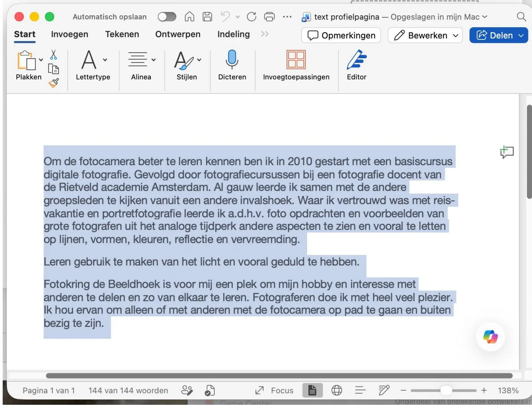This screenshot has height=409, width=532.
Task: Switch to print layout view
Action: coord(313,390)
